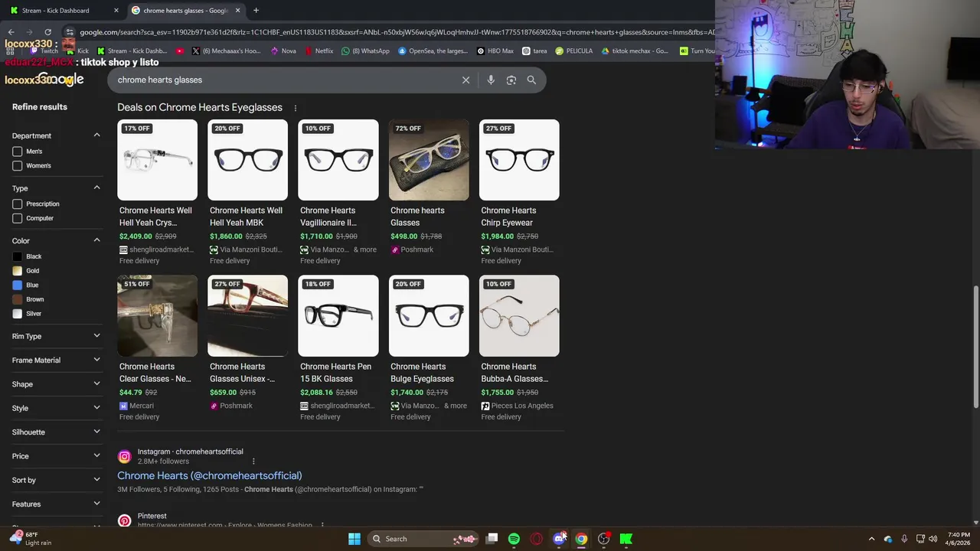980x551 pixels.
Task: Select the chrome hearts glasses Google tab
Action: click(x=186, y=10)
